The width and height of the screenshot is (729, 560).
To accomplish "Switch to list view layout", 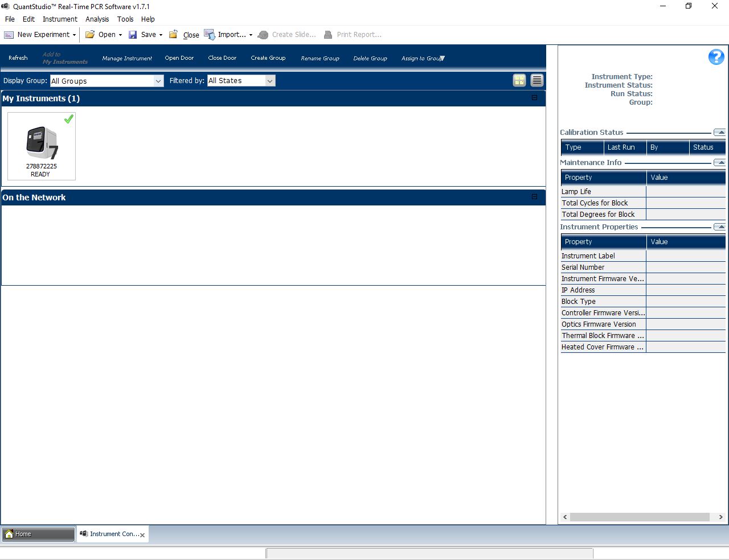I will (536, 81).
